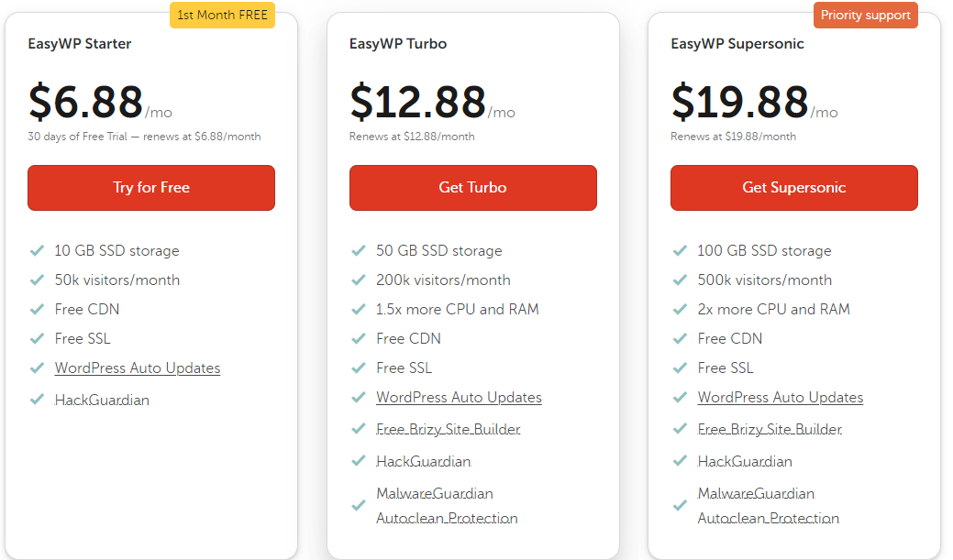Click the checkmark beside 10 GB SSD storage
Screen dimensions: 953x560
click(x=37, y=250)
